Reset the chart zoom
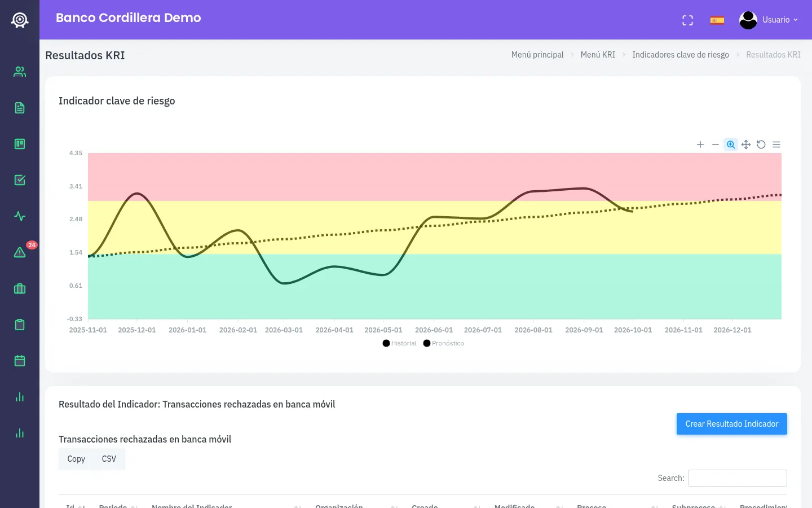This screenshot has width=812, height=508. click(x=761, y=144)
